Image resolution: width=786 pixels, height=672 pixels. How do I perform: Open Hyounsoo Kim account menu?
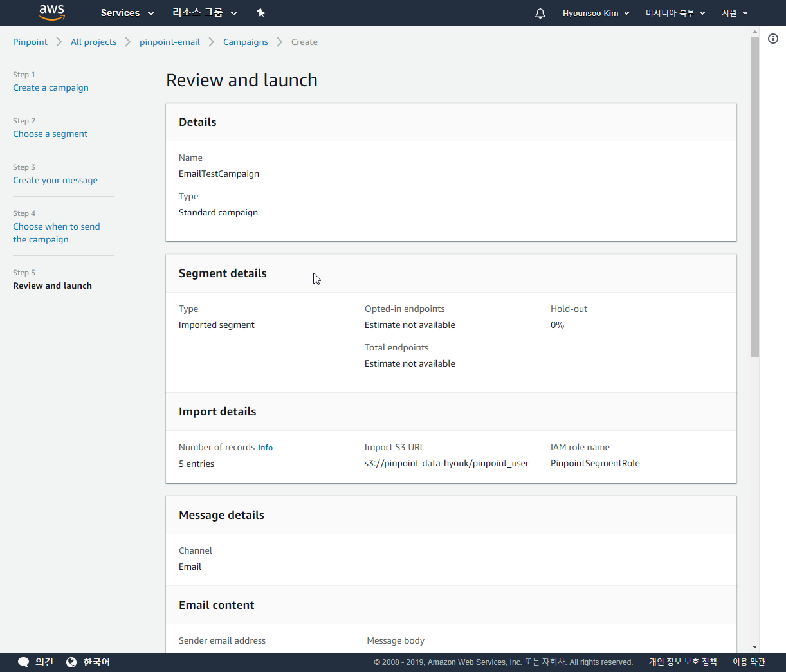point(596,13)
